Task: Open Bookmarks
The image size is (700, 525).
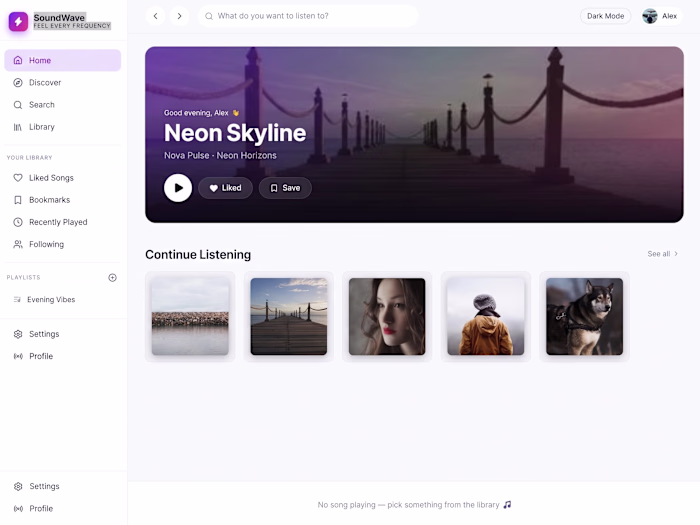Action: 62,200
